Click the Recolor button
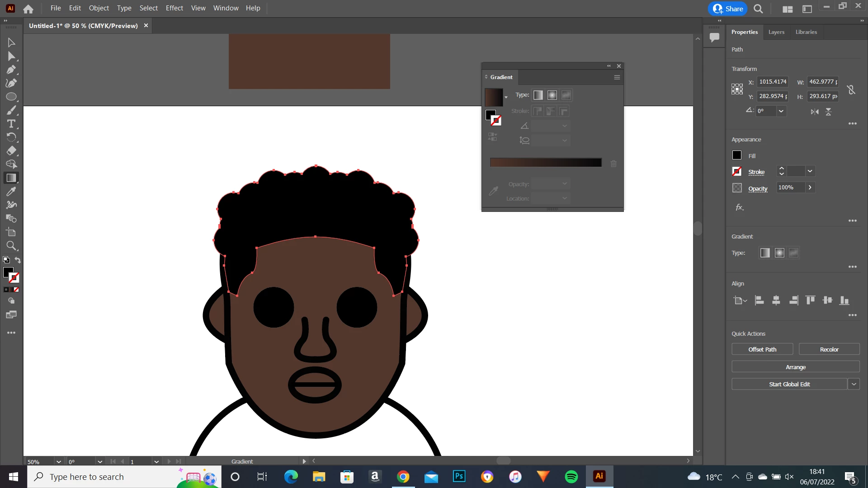 coord(829,349)
